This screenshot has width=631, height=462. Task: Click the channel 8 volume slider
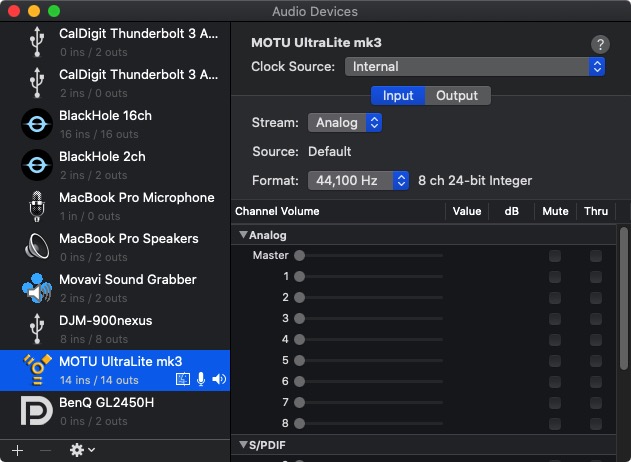tap(369, 423)
